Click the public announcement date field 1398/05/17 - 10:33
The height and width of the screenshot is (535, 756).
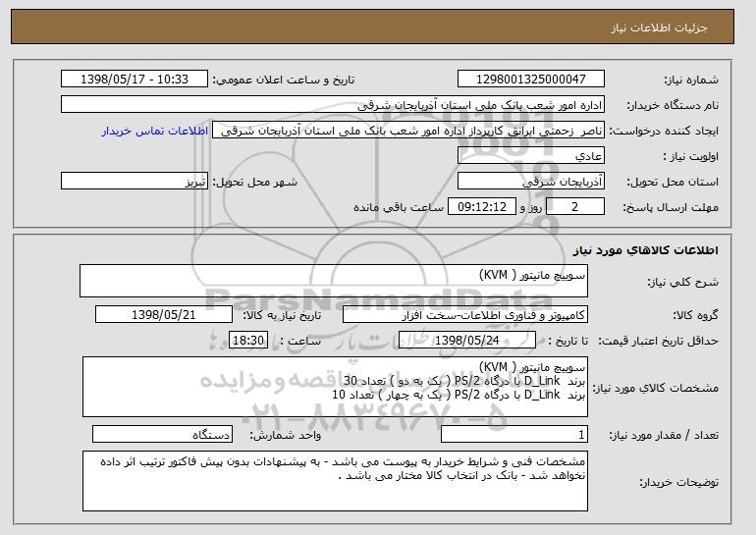coord(135,80)
